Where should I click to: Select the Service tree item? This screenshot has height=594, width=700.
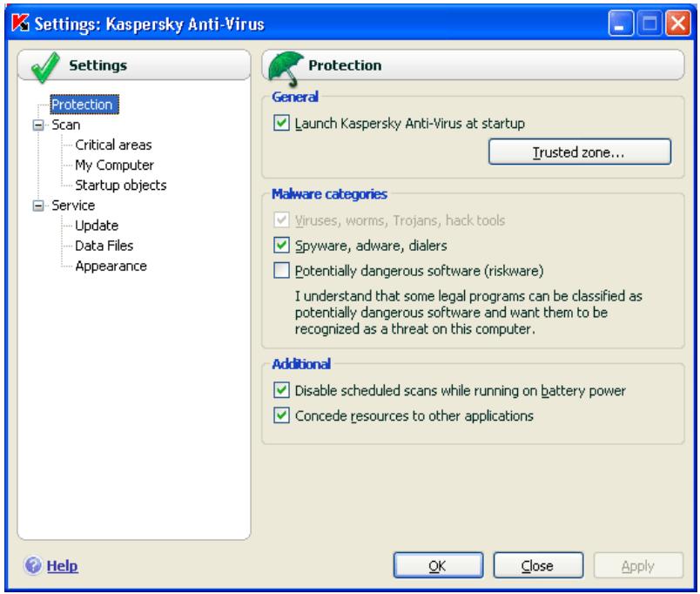(73, 206)
